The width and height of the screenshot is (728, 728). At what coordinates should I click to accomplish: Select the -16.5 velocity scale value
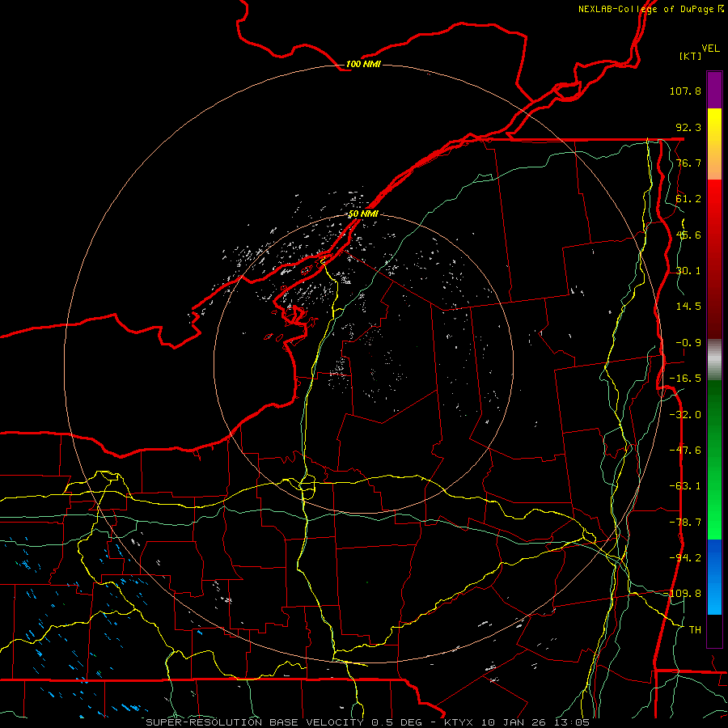click(x=685, y=379)
